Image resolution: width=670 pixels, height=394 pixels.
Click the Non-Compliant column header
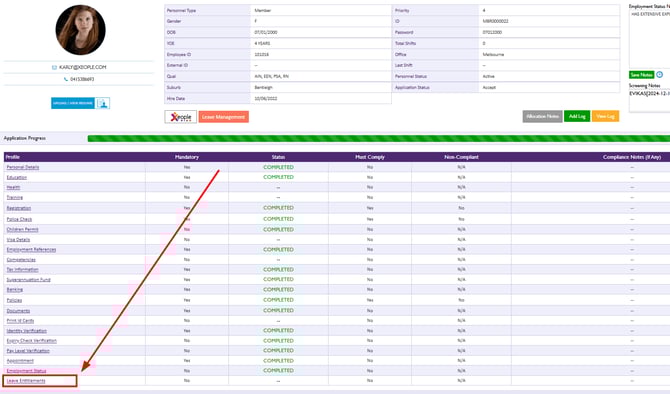coord(461,157)
